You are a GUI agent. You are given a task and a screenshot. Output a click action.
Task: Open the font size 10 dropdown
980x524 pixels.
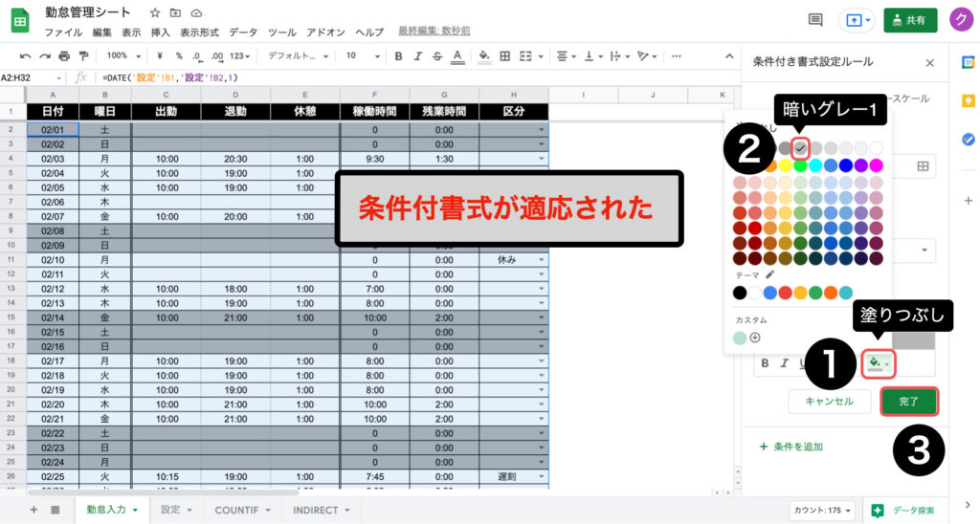(363, 56)
